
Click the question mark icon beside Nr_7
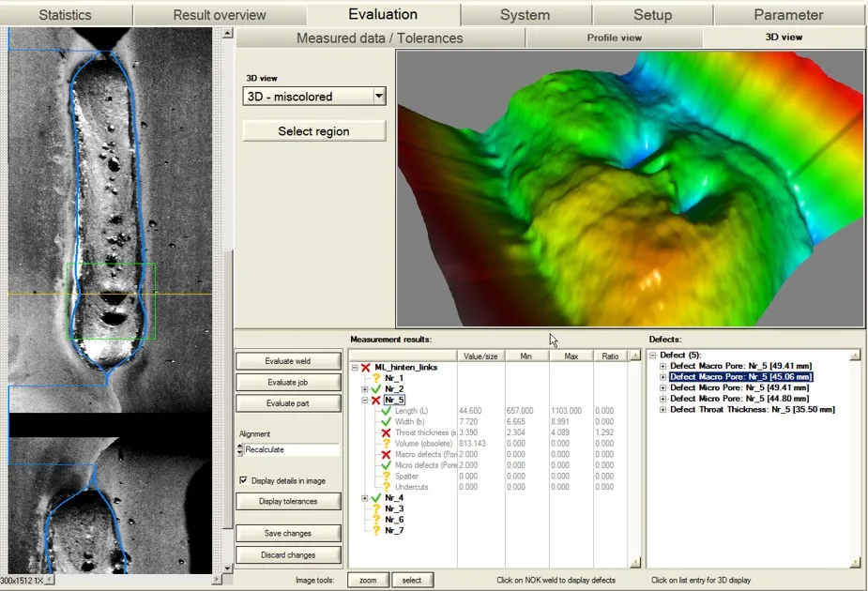tap(376, 530)
